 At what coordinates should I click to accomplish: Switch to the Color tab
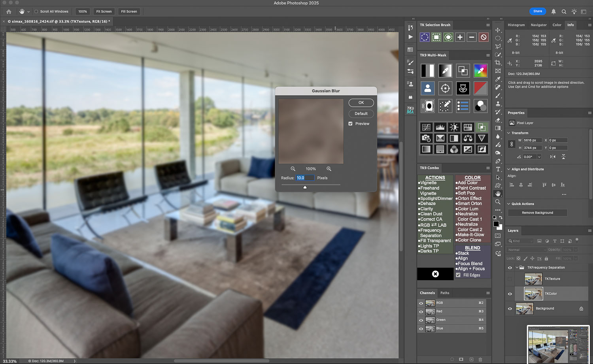point(557,25)
